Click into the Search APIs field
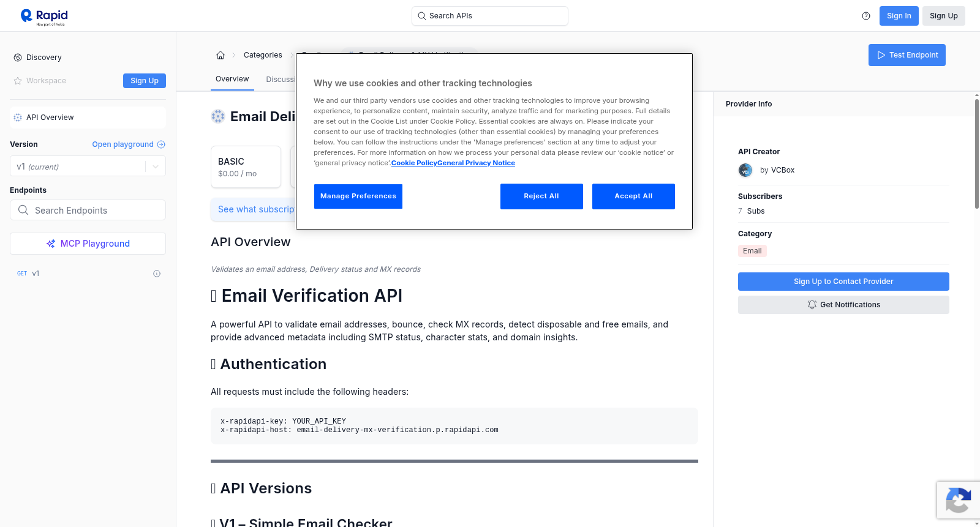This screenshot has height=527, width=980. point(490,16)
